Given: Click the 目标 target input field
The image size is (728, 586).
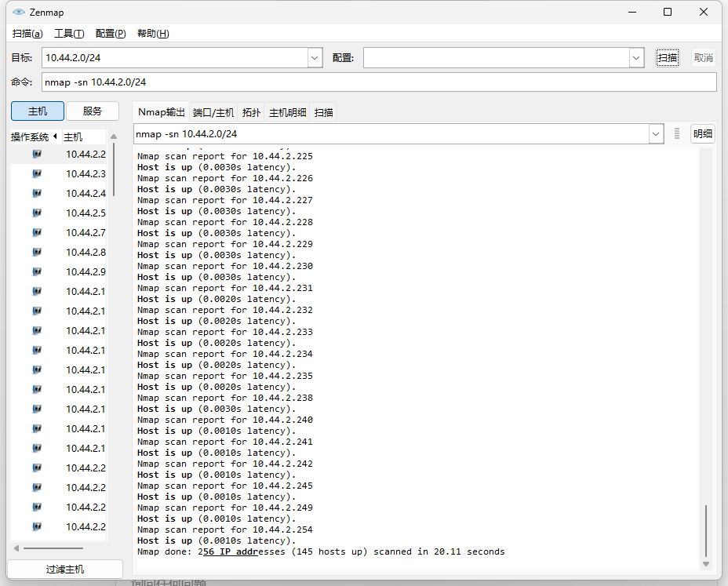Looking at the screenshot, I should [x=175, y=58].
